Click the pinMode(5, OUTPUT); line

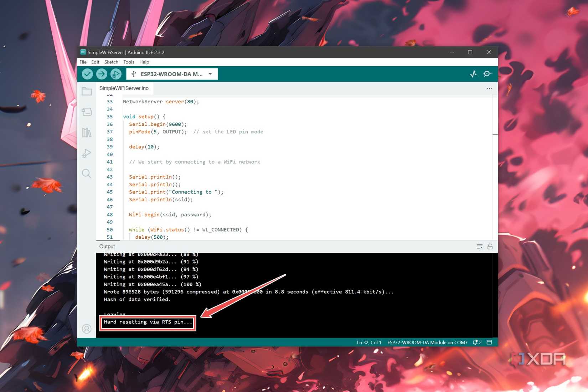158,132
